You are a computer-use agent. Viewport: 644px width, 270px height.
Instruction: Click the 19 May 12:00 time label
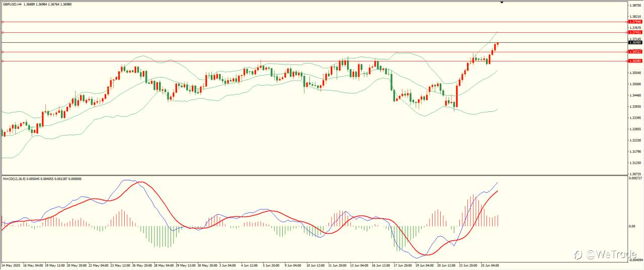click(55, 264)
